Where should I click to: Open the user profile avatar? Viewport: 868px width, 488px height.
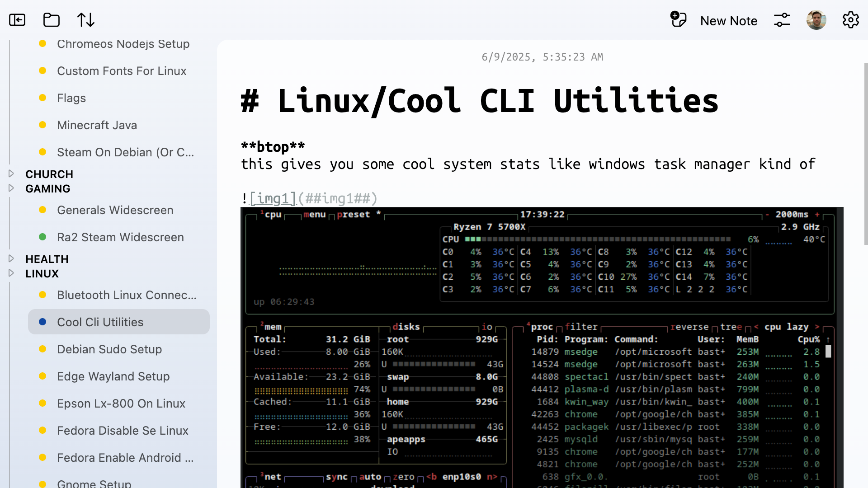816,20
